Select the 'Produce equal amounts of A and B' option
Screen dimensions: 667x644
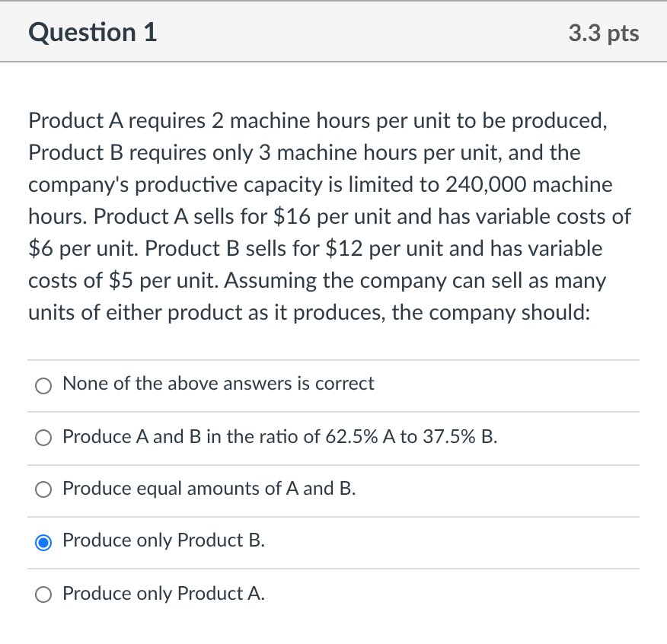pyautogui.click(x=43, y=489)
